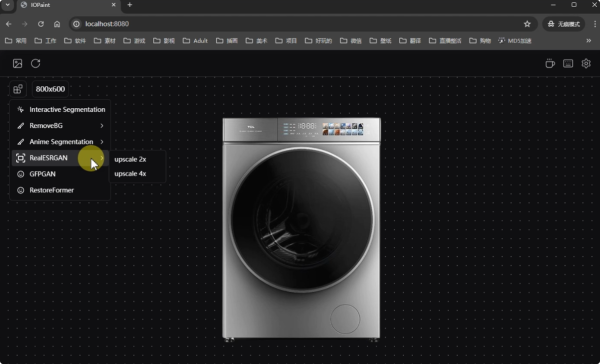Reload the browser page
This screenshot has width=600, height=364.
[41, 24]
